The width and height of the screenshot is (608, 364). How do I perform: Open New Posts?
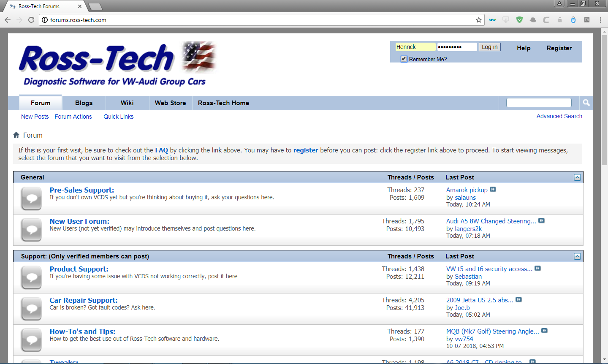coord(35,117)
